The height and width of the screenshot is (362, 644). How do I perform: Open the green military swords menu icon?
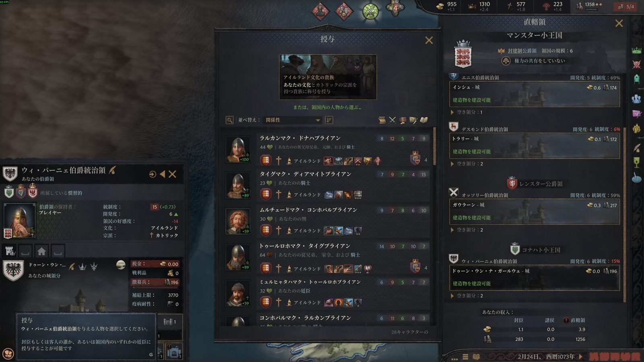click(x=370, y=11)
